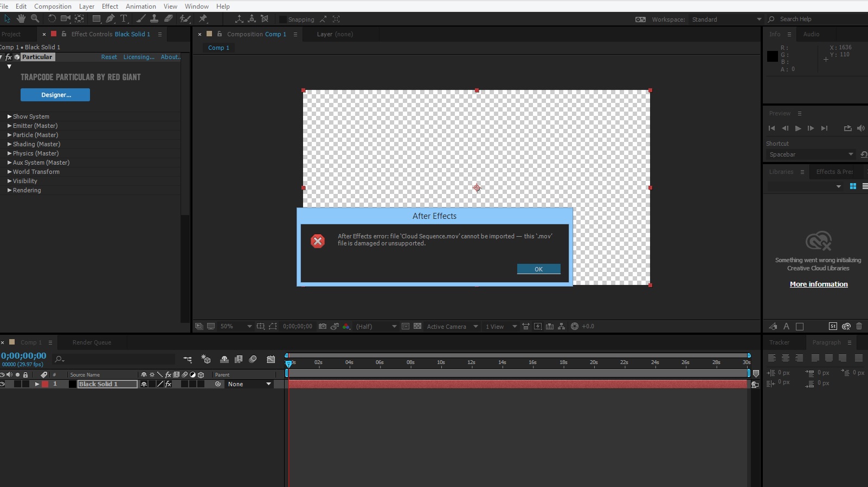The image size is (868, 487).
Task: Select the Pan Behind anchor point tool
Action: pos(80,19)
